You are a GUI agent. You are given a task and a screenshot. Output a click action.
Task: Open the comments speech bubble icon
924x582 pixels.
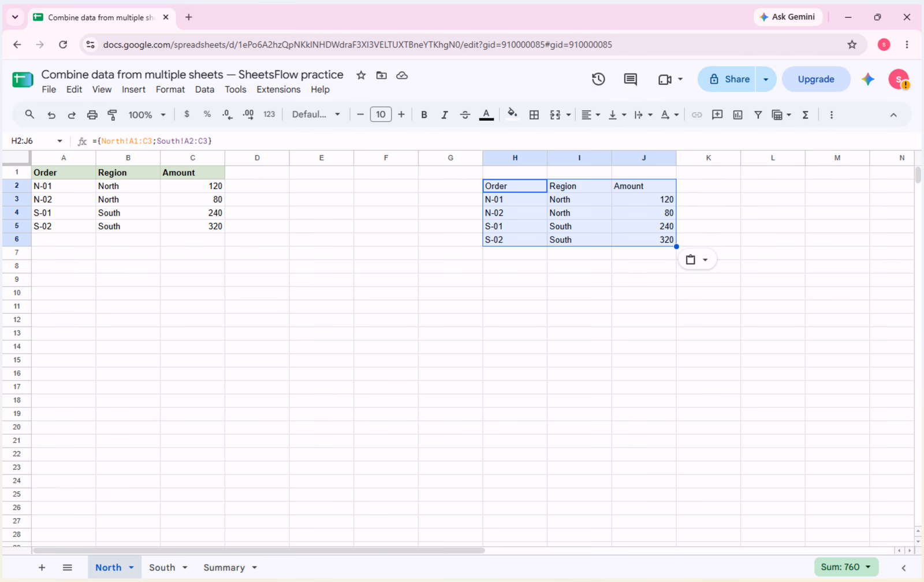pyautogui.click(x=631, y=79)
